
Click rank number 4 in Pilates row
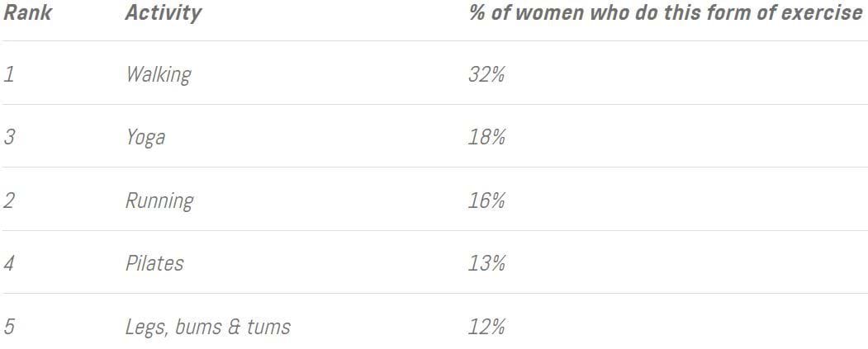click(9, 263)
